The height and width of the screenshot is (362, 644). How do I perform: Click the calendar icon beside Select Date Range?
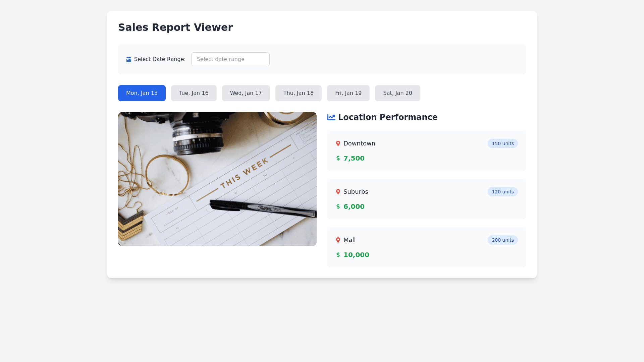coord(129,59)
